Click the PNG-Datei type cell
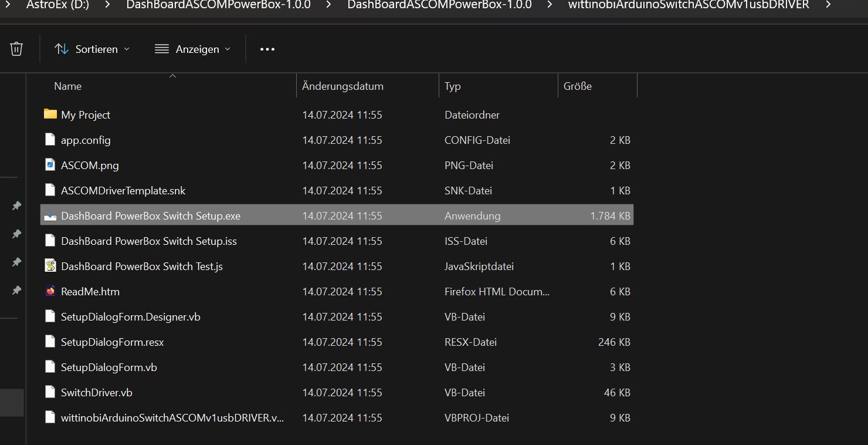This screenshot has height=445, width=868. click(469, 166)
